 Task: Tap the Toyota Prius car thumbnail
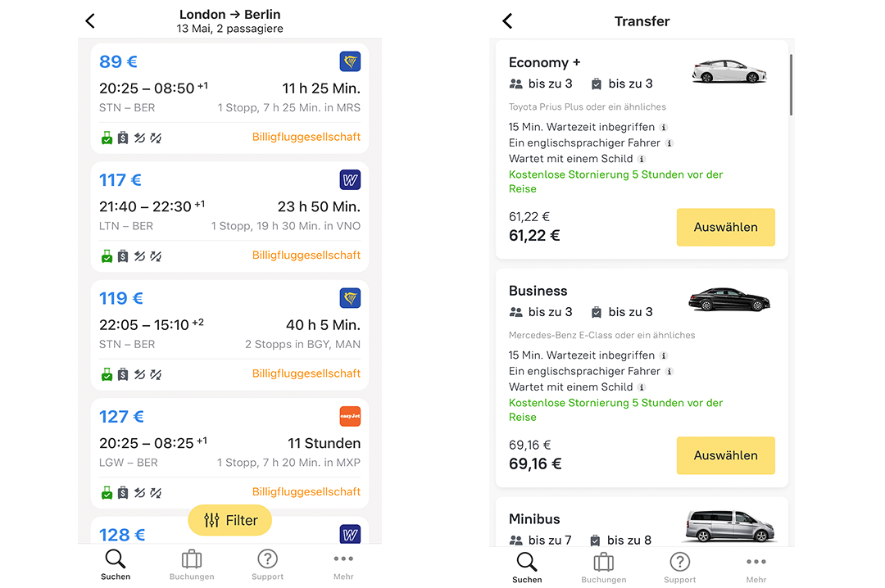click(728, 70)
